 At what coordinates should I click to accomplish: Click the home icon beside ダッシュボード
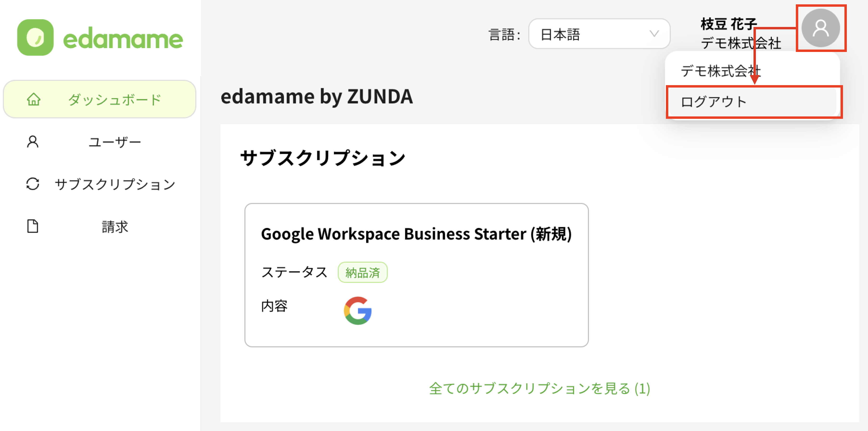click(x=34, y=99)
